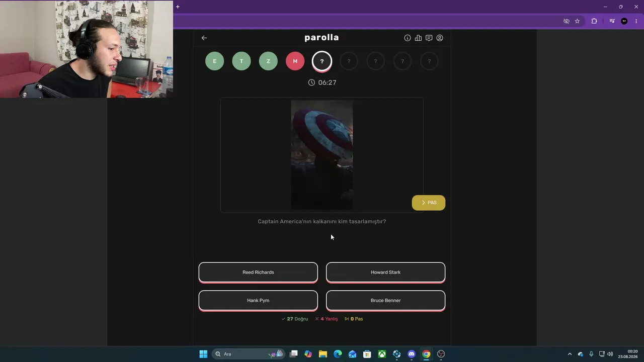Screen dimensions: 644x362
Task: Select the red letter M circle
Action: tap(295, 61)
